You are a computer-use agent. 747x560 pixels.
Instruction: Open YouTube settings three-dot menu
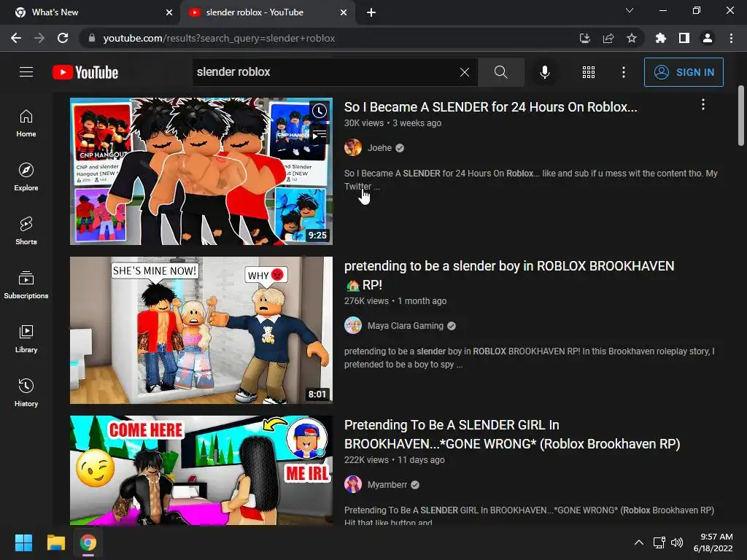(x=624, y=72)
